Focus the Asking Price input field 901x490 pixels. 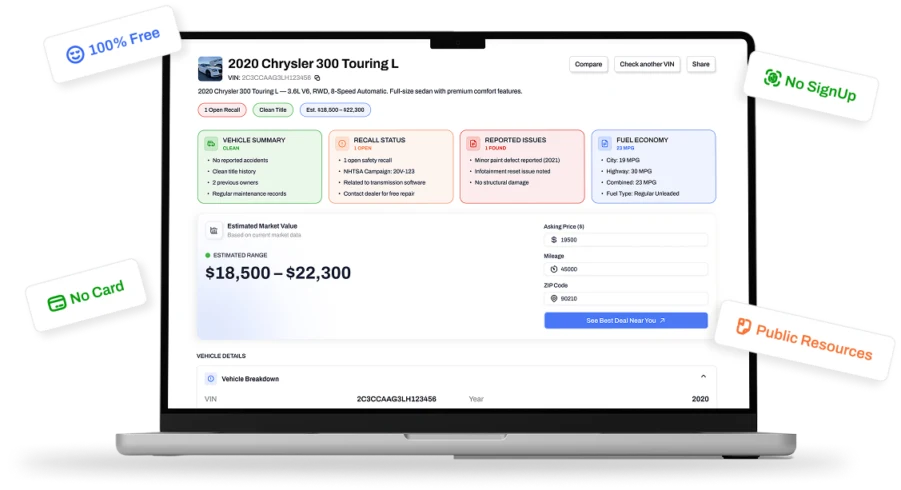pos(626,240)
